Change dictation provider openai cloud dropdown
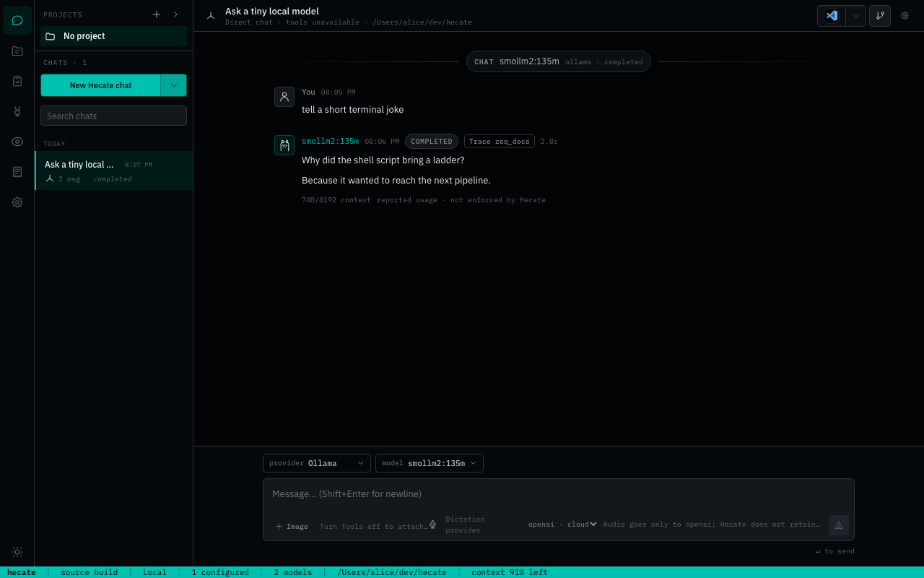The height and width of the screenshot is (578, 924). point(562,525)
